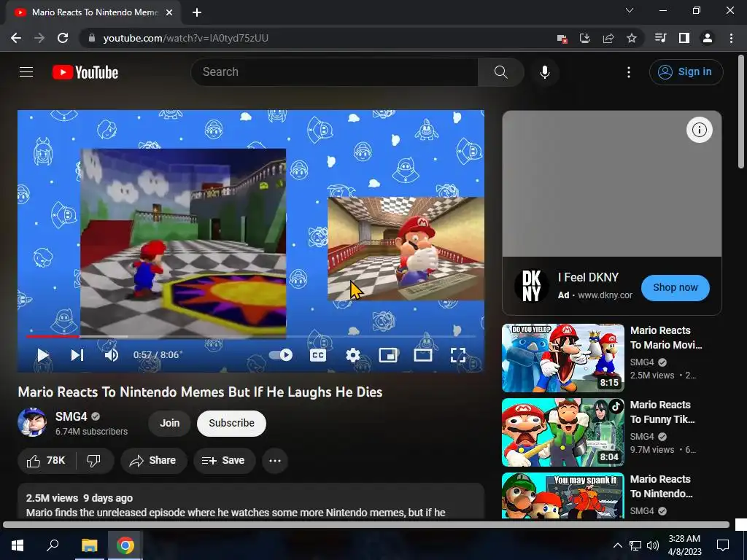Close the Mario Reacts tab
This screenshot has width=747, height=560.
pos(169,12)
